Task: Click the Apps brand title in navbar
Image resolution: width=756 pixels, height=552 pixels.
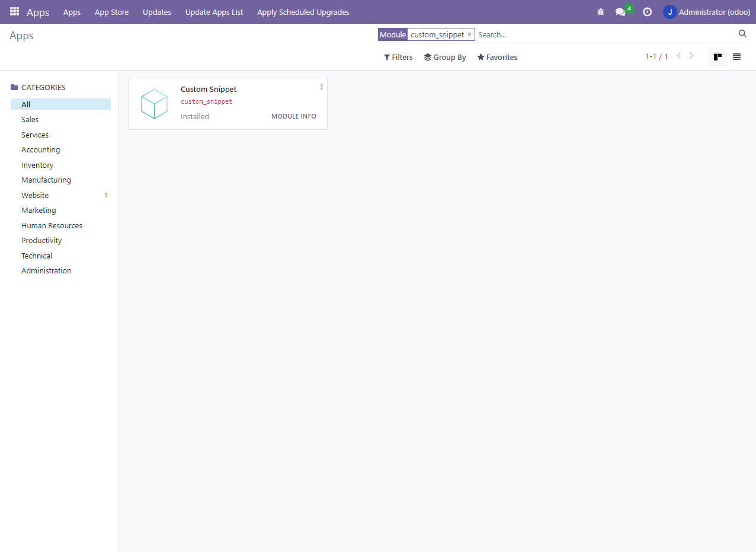Action: pyautogui.click(x=38, y=12)
